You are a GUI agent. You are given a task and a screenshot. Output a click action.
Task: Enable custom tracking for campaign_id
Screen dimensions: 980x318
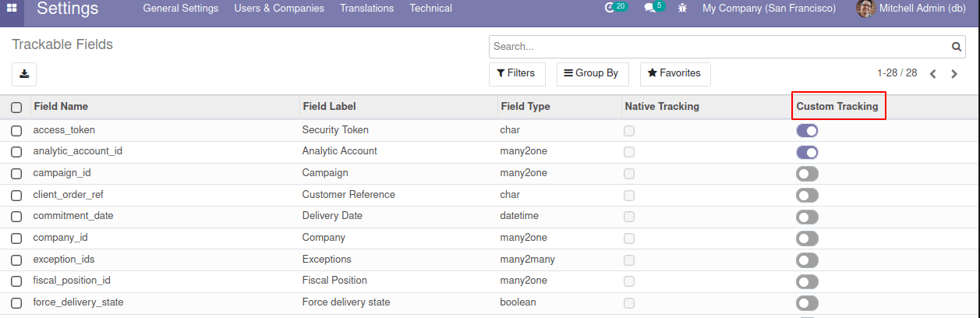pos(807,174)
